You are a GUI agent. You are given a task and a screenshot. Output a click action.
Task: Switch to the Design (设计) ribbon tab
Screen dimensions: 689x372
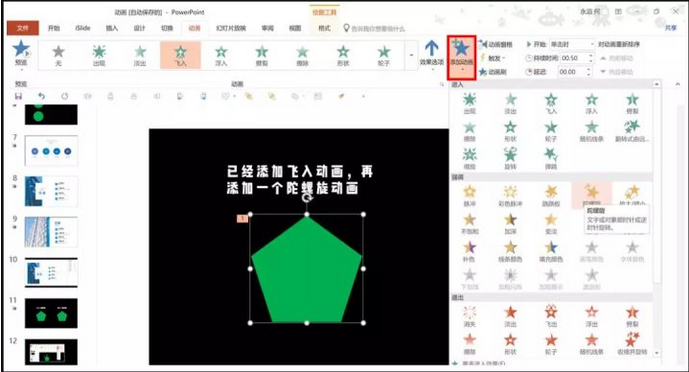click(x=139, y=28)
